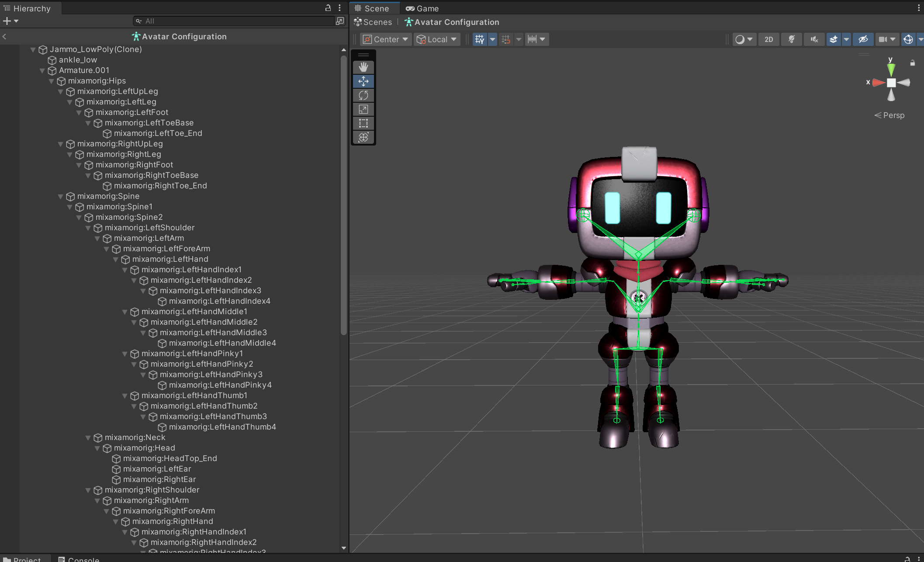This screenshot has width=924, height=562.
Task: Select the Rect transform tool
Action: [x=363, y=123]
